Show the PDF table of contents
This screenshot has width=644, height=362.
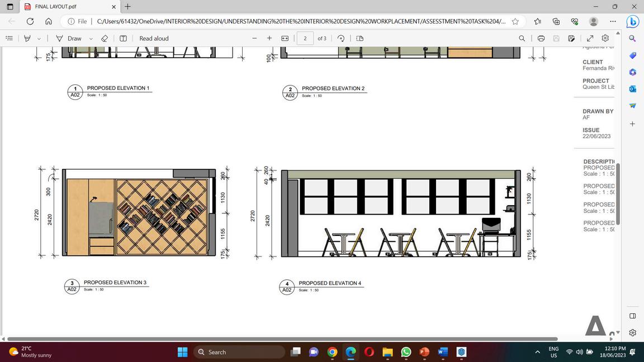pyautogui.click(x=9, y=38)
